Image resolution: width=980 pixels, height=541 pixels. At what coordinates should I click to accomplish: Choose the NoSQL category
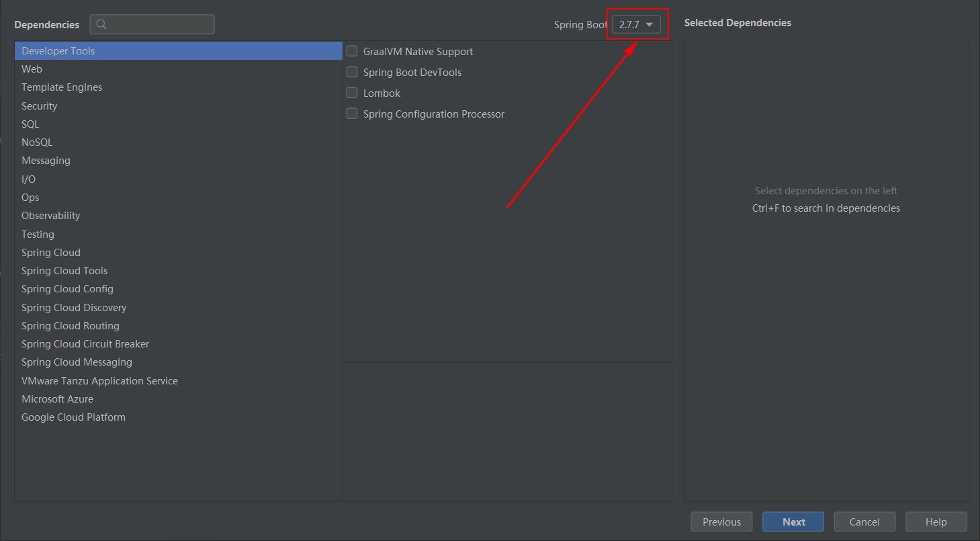[x=179, y=142]
